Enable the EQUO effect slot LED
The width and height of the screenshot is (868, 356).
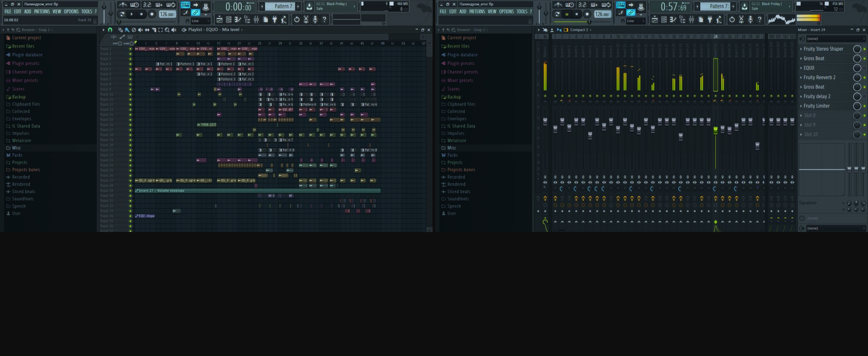click(x=864, y=68)
